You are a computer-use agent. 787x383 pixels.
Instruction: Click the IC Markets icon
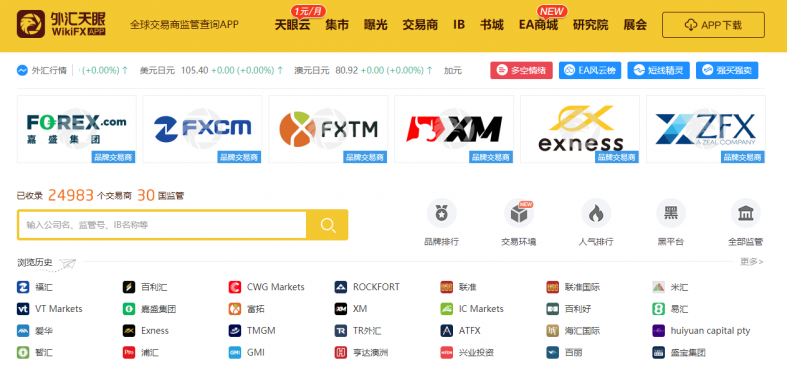click(447, 309)
